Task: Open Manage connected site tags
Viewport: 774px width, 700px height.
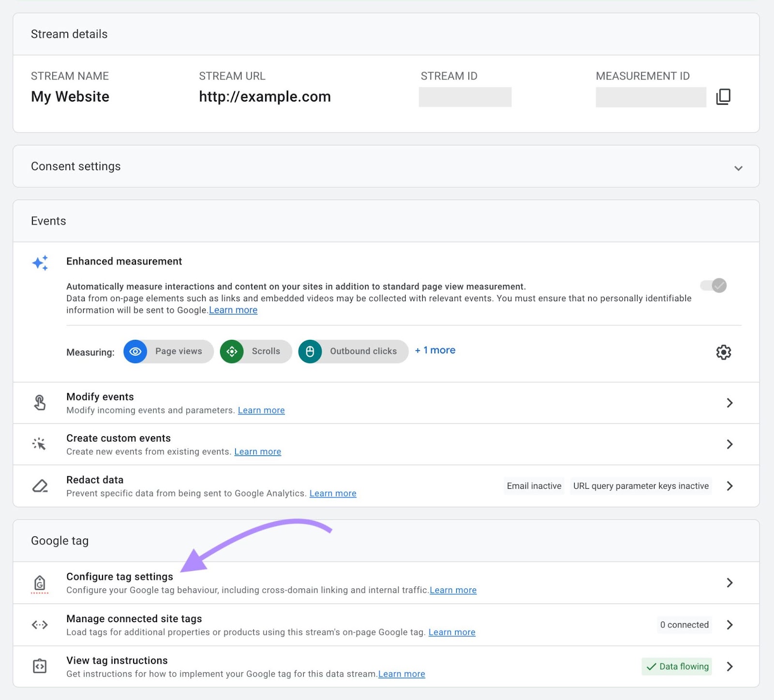Action: (x=134, y=619)
